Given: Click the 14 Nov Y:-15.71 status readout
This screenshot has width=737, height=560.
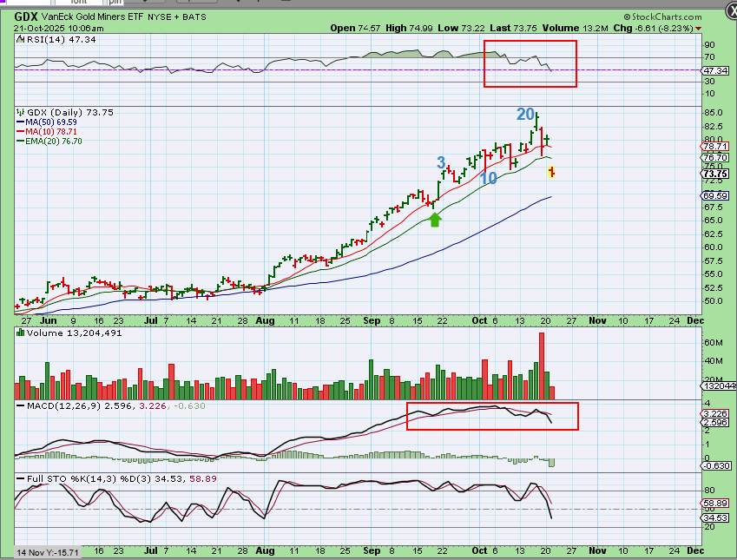Looking at the screenshot, I should [47, 553].
